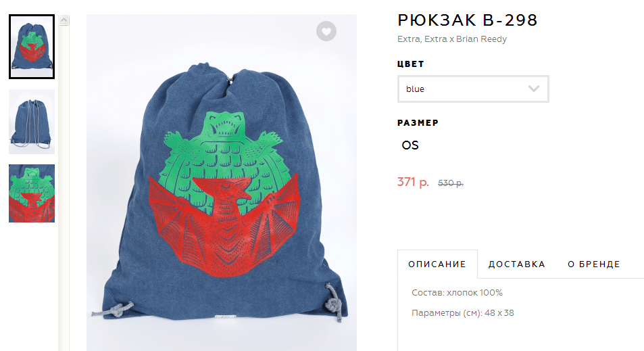Click the Состав: хлопок 100% description text
This screenshot has width=644, height=351.
457,293
